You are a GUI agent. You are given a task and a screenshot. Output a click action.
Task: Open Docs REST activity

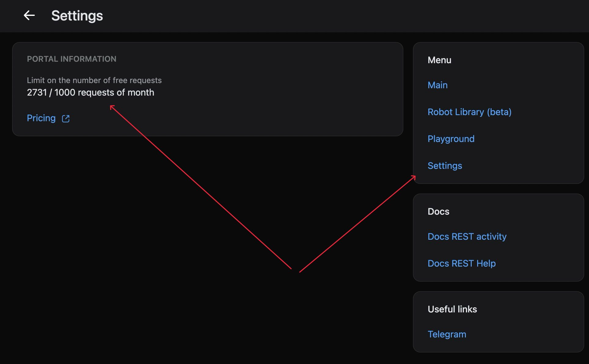pos(467,236)
